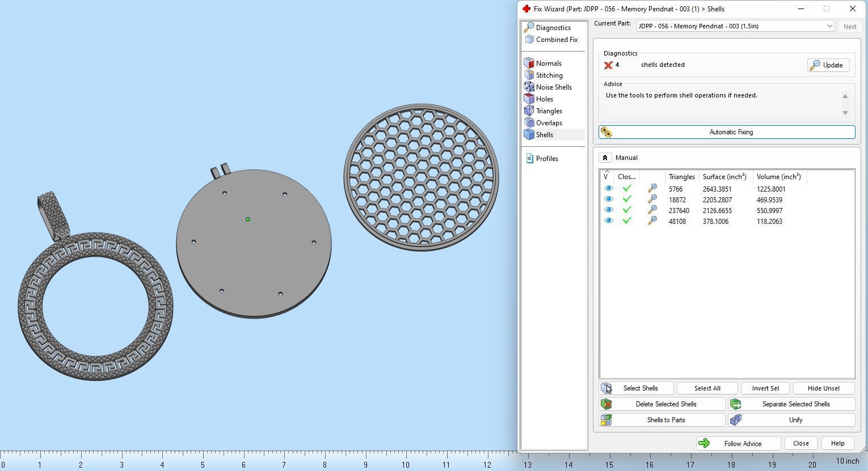
Task: Unify the shells
Action: (x=791, y=420)
